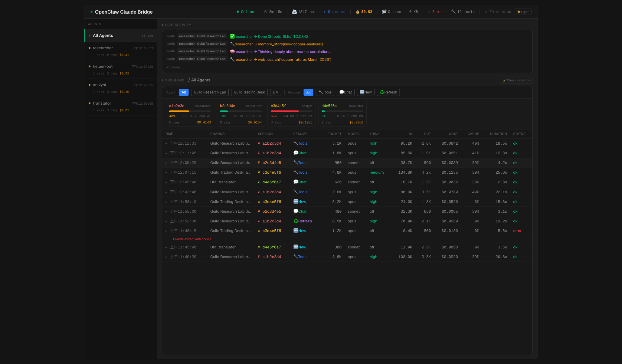The image size is (622, 364).
Task: Click the lightning icon beside '0 active'
Action: tap(324, 11)
